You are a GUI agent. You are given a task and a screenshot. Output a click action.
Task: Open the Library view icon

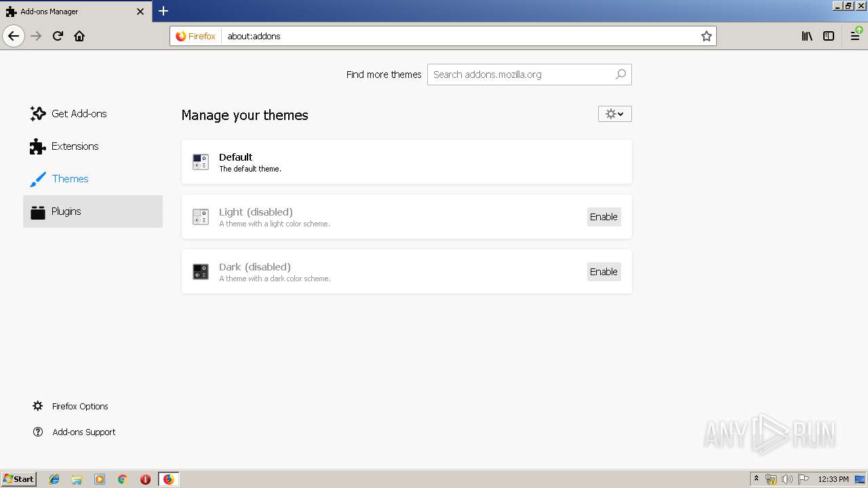point(807,36)
